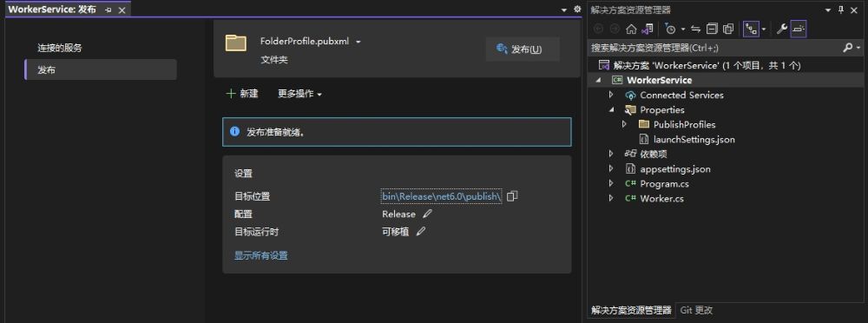Screen dimensions: 868x323
Task: Expand the 依赖项 dependencies node
Action: click(x=611, y=154)
